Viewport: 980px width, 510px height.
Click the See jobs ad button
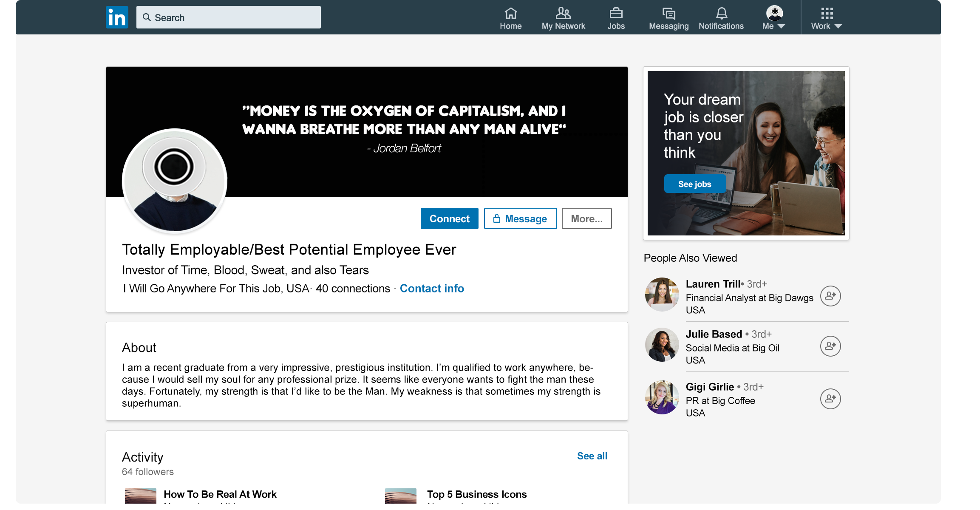(x=695, y=184)
